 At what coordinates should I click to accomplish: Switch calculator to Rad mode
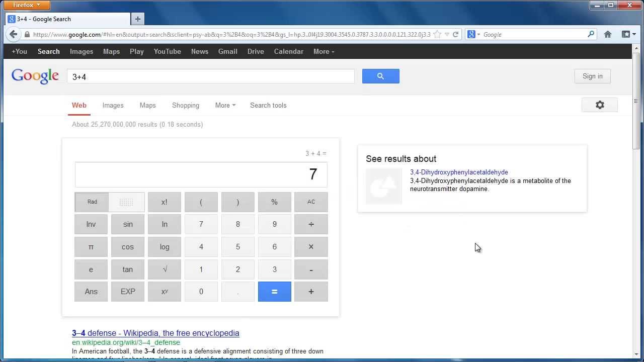click(x=92, y=202)
